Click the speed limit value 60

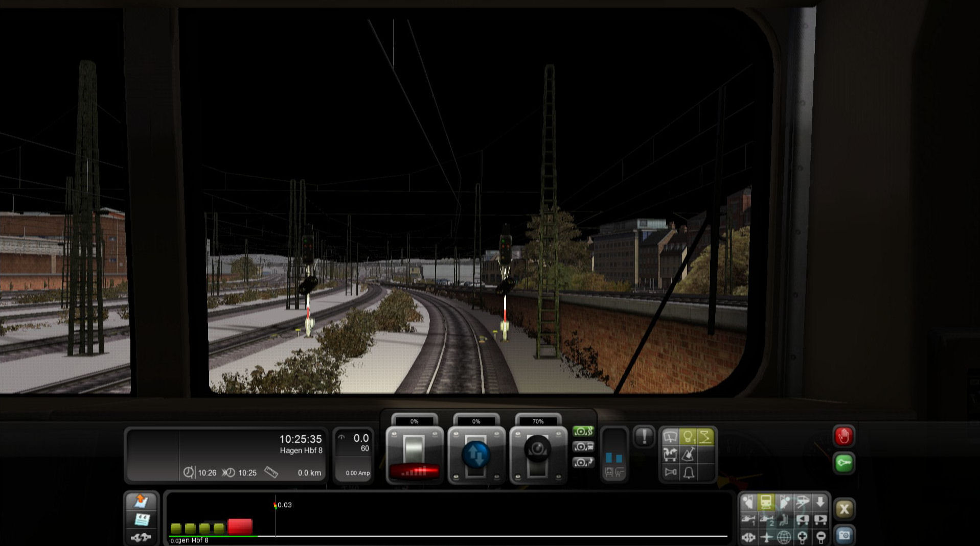click(364, 448)
